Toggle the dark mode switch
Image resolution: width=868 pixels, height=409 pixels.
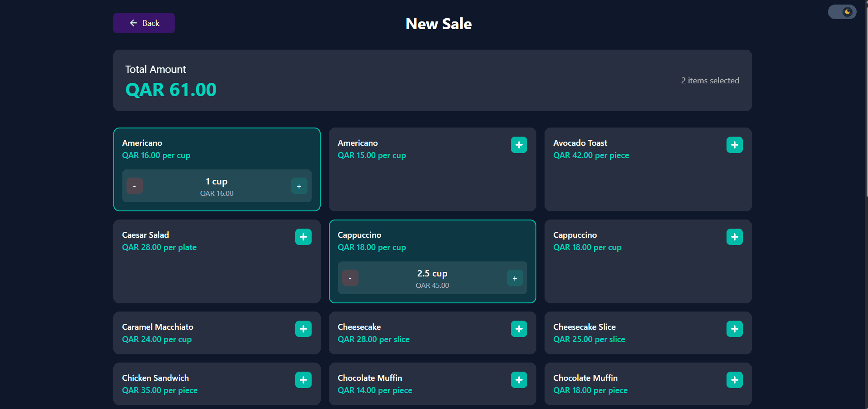pos(842,12)
